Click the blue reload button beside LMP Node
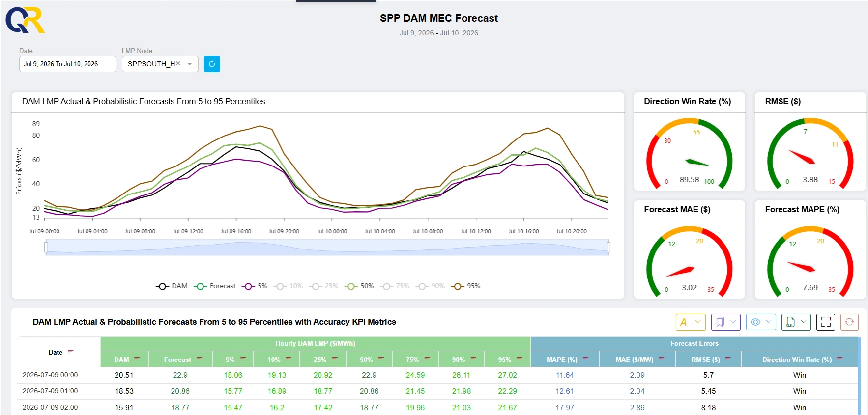The image size is (868, 415). 212,64
